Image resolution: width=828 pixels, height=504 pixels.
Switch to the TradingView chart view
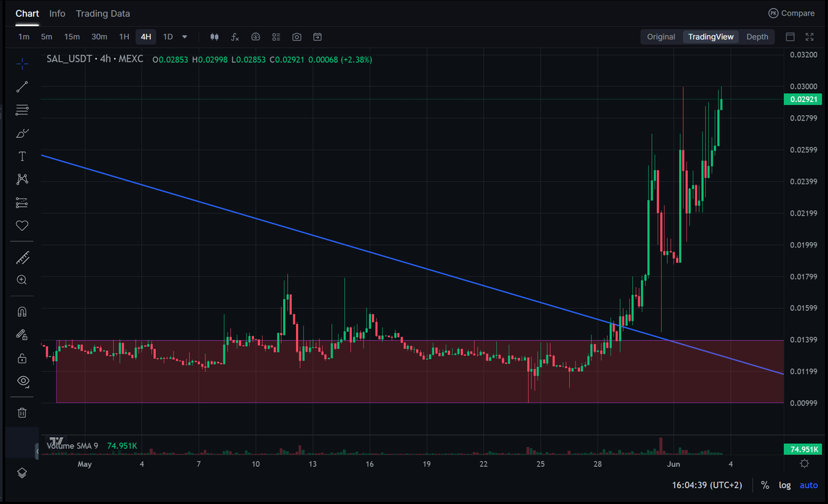[711, 37]
